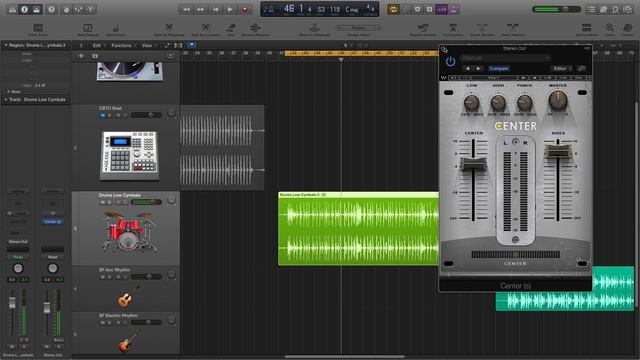Image resolution: width=640 pixels, height=360 pixels.
Task: Mute the Drums Low Cymbals track
Action: pyautogui.click(x=102, y=202)
